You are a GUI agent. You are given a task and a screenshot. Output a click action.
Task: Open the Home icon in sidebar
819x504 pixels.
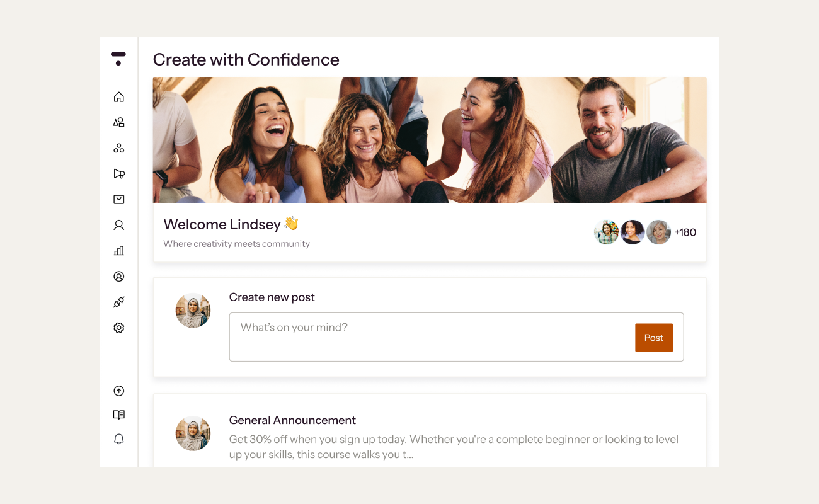[x=118, y=97]
